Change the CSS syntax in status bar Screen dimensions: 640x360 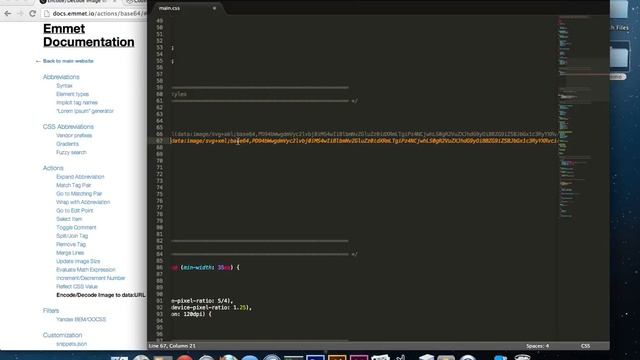coord(585,346)
